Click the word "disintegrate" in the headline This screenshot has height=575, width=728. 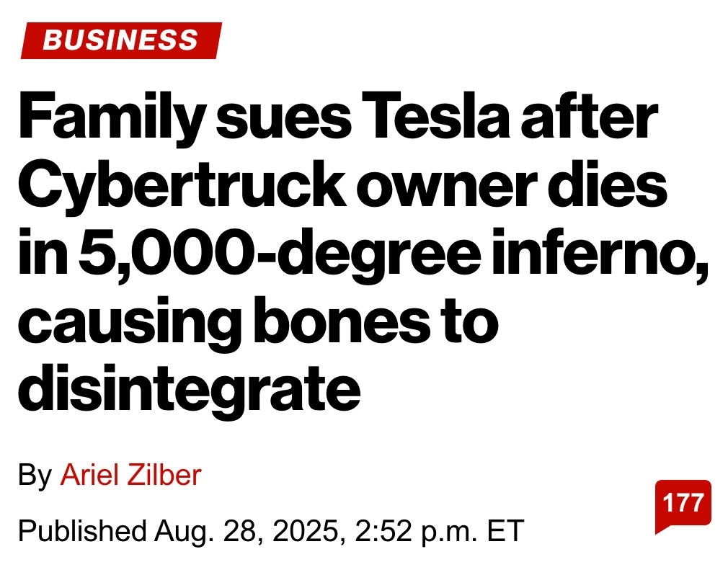coord(189,388)
